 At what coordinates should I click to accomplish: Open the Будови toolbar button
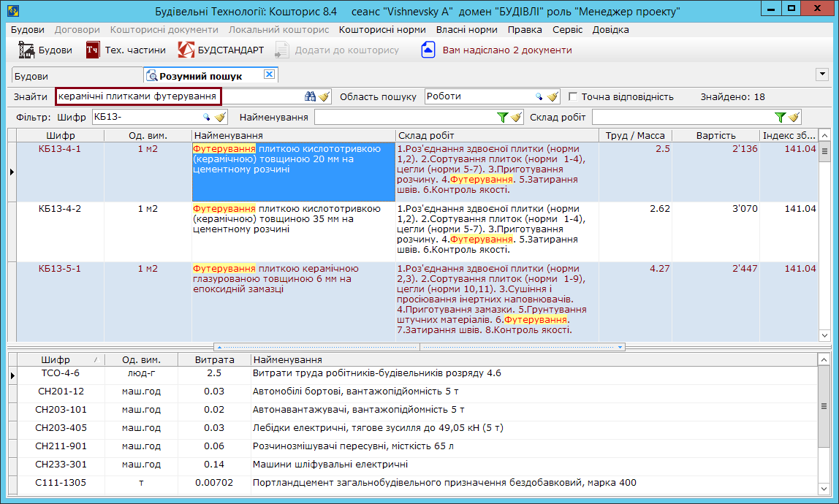pyautogui.click(x=45, y=50)
